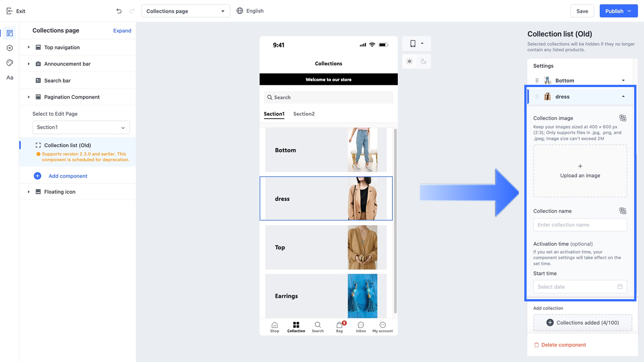Click the drag handle for dress collection
The width and height of the screenshot is (644, 362).
coord(537,97)
